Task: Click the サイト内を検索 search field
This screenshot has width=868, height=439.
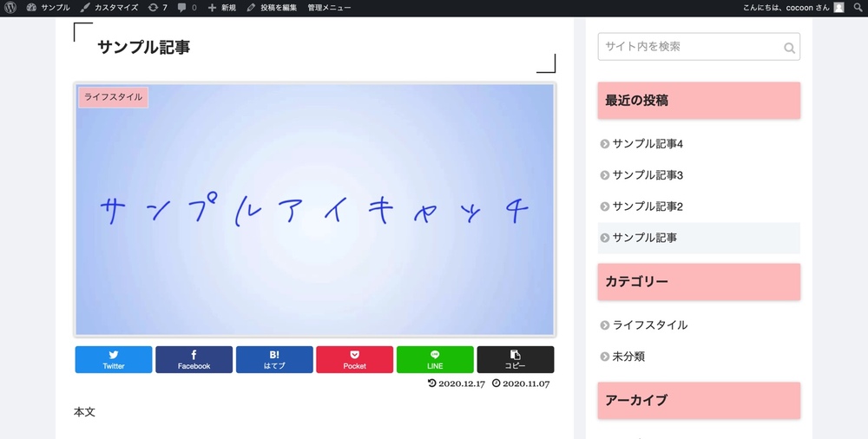Action: tap(699, 47)
